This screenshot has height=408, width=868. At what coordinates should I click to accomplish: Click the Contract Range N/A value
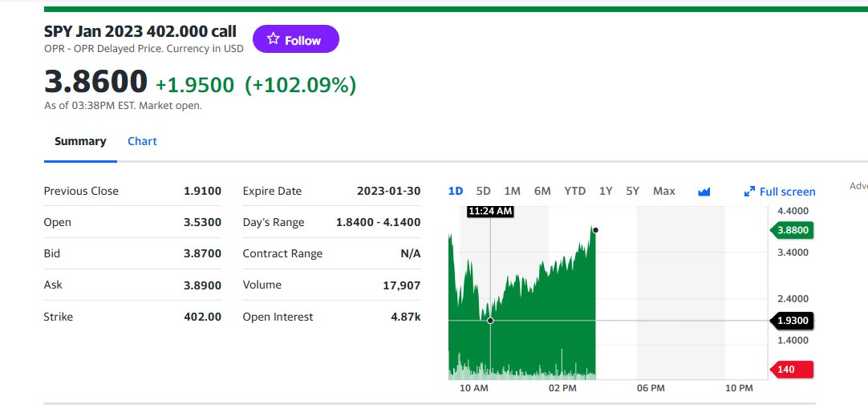point(410,254)
